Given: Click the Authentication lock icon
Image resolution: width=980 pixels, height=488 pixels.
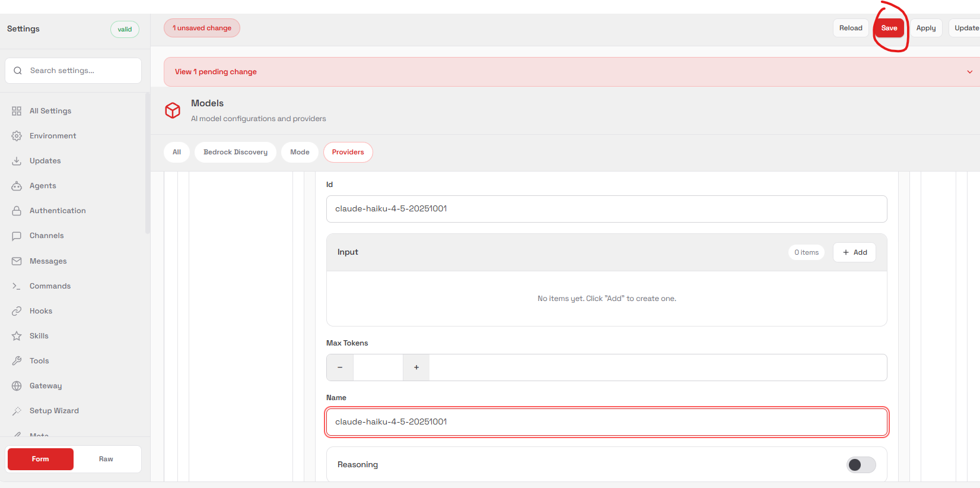Looking at the screenshot, I should coord(17,211).
